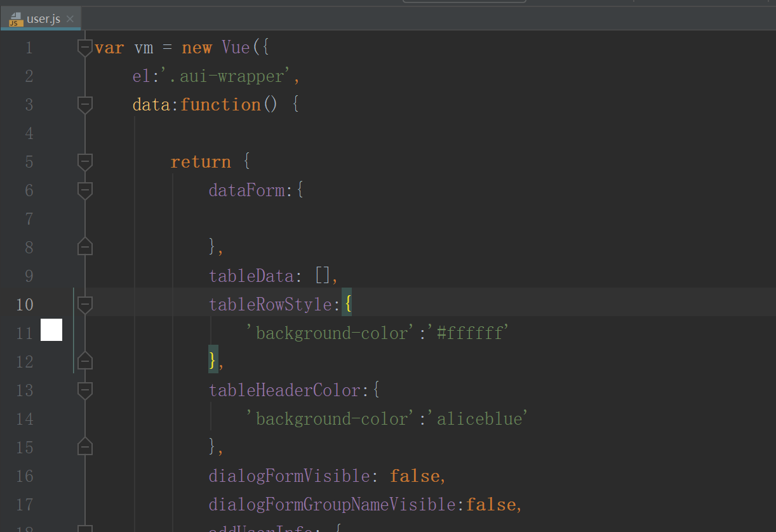This screenshot has width=776, height=532.
Task: Click the fold-end marker at line 15
Action: [x=84, y=447]
